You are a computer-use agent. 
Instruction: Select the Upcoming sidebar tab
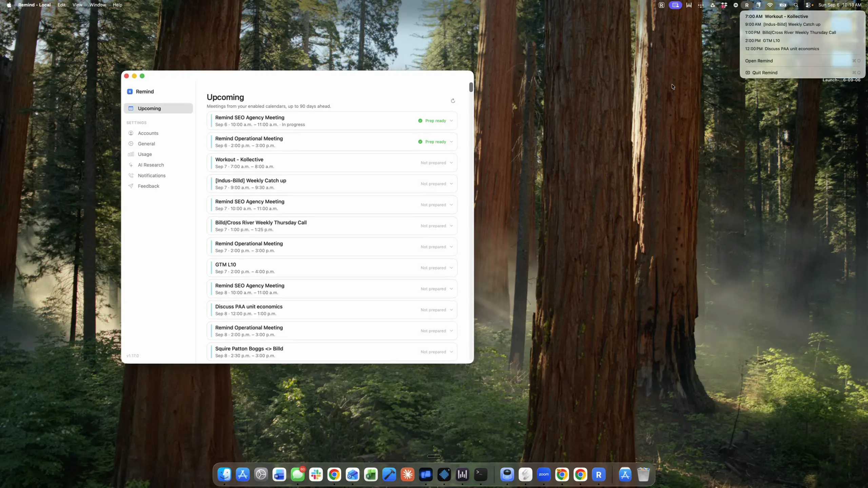coord(158,108)
